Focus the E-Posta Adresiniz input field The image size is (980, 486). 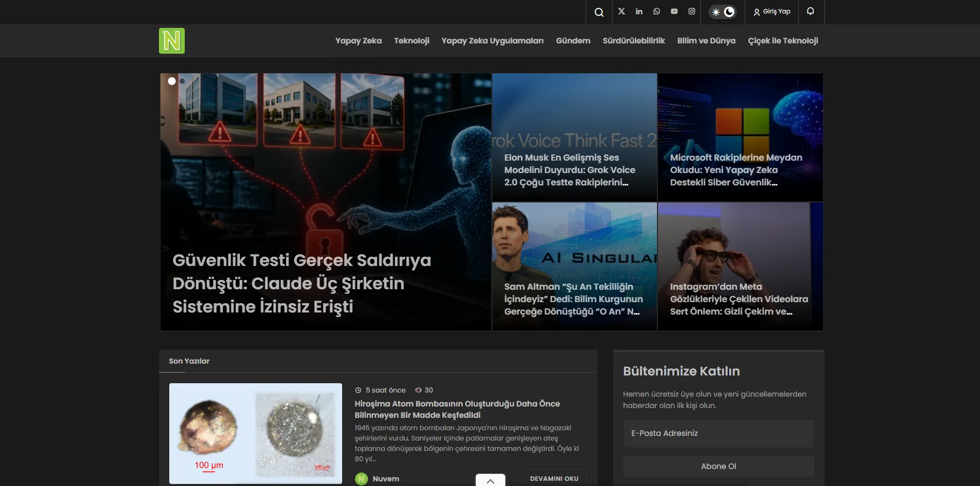[x=718, y=433]
